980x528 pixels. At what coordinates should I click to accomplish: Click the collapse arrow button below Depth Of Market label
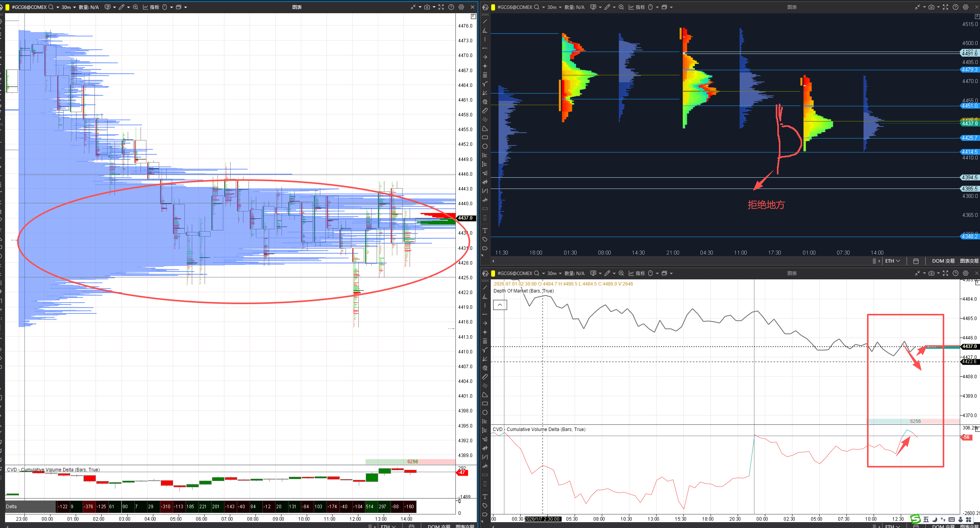[500, 305]
